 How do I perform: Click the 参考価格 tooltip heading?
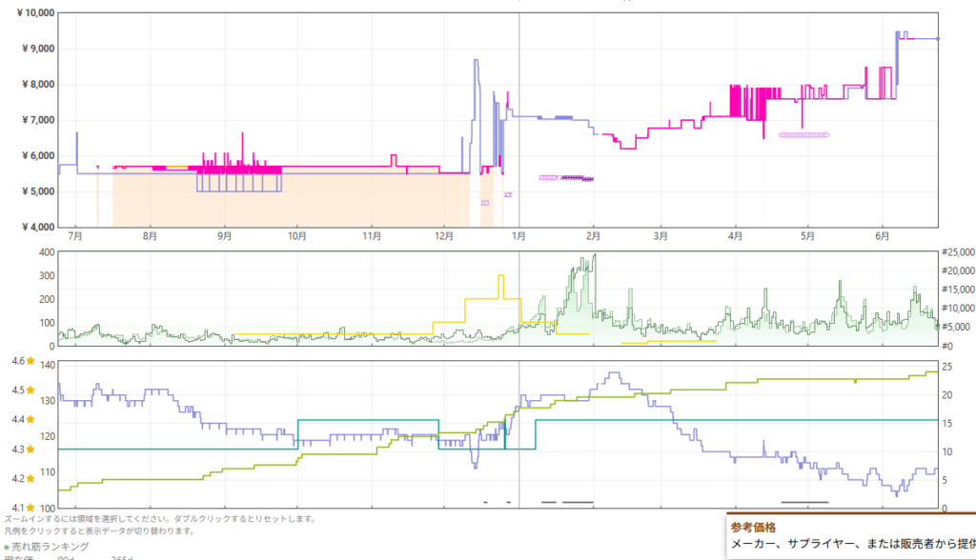(x=753, y=528)
